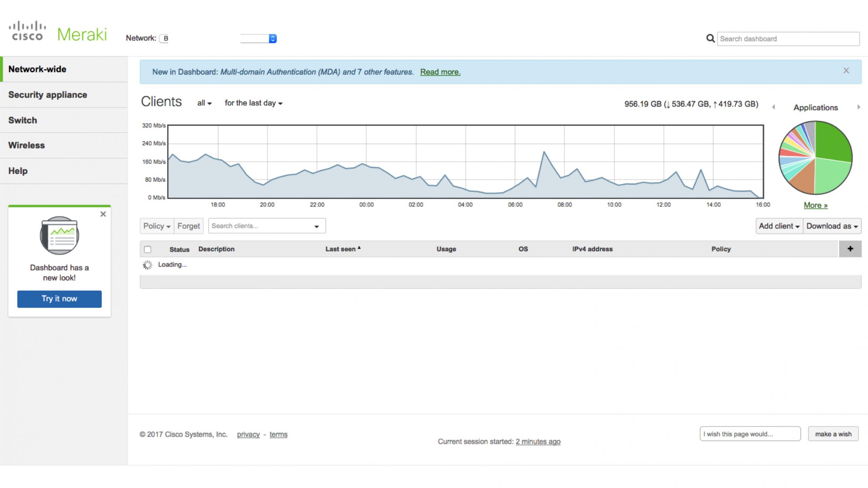This screenshot has width=868, height=488.
Task: Open the Download as dropdown
Action: [832, 226]
